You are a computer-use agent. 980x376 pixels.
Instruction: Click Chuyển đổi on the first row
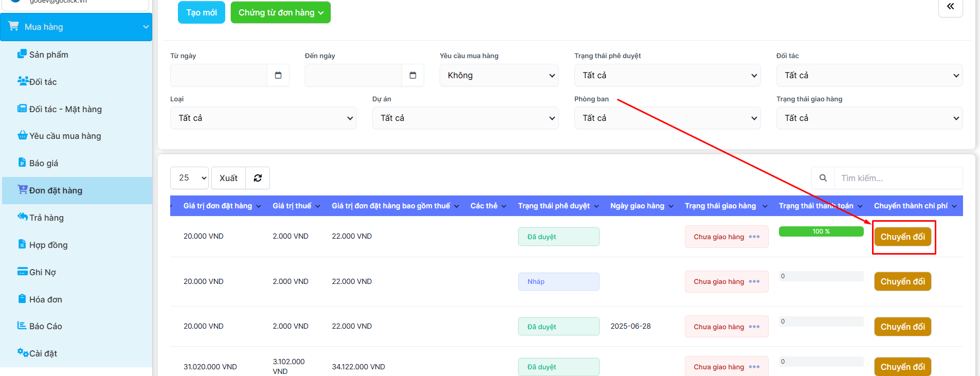pyautogui.click(x=902, y=237)
